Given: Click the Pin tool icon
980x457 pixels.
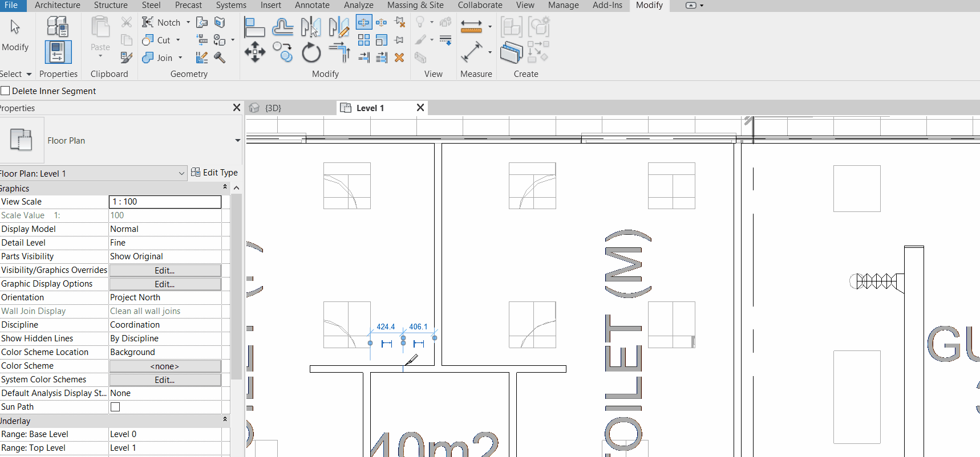Looking at the screenshot, I should pos(399,40).
